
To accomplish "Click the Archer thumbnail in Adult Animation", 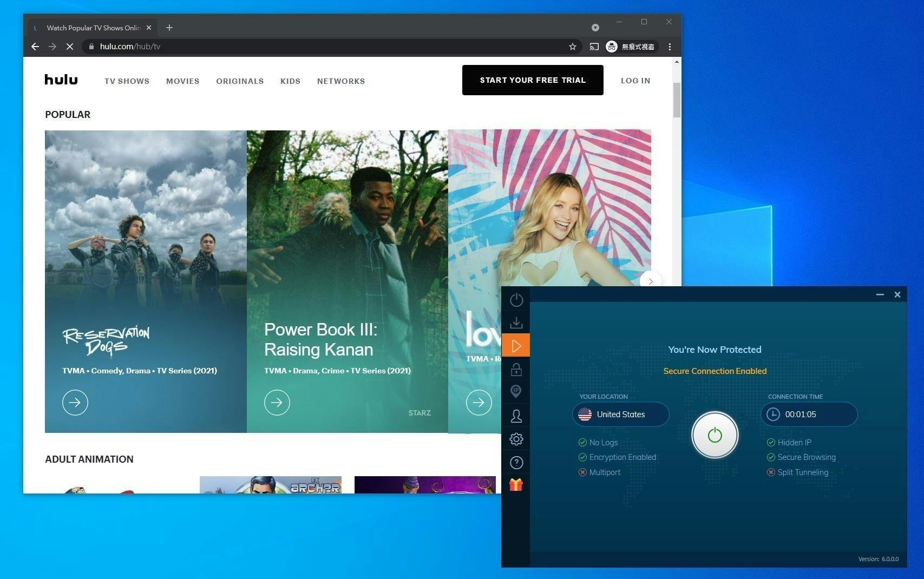I will 271,485.
